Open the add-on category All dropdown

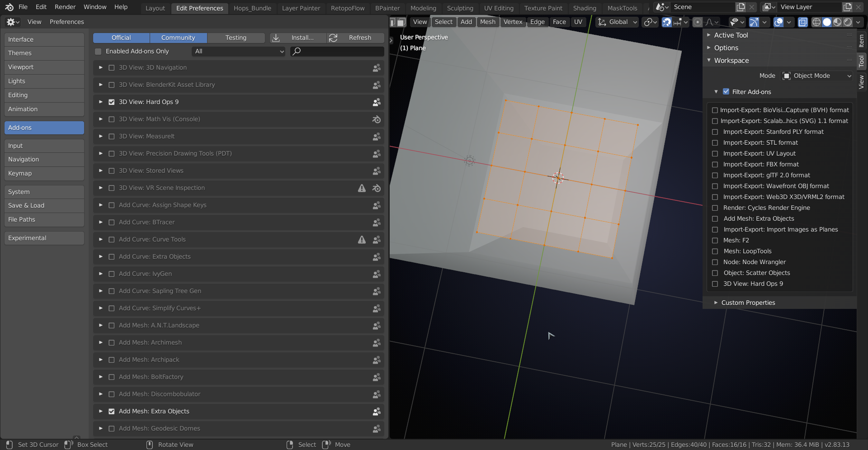239,52
